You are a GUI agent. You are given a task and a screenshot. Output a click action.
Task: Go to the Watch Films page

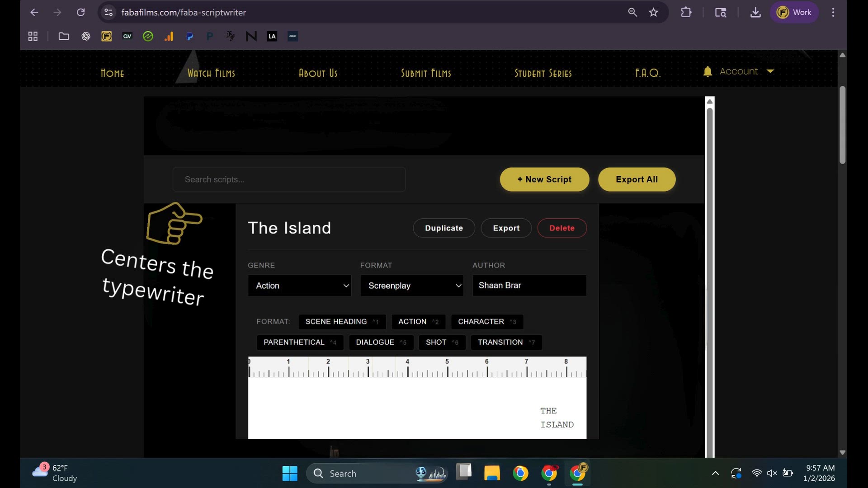[211, 73]
